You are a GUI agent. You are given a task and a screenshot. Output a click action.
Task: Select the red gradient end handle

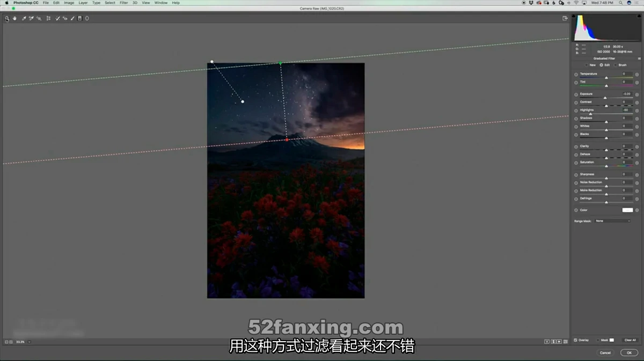pyautogui.click(x=287, y=140)
